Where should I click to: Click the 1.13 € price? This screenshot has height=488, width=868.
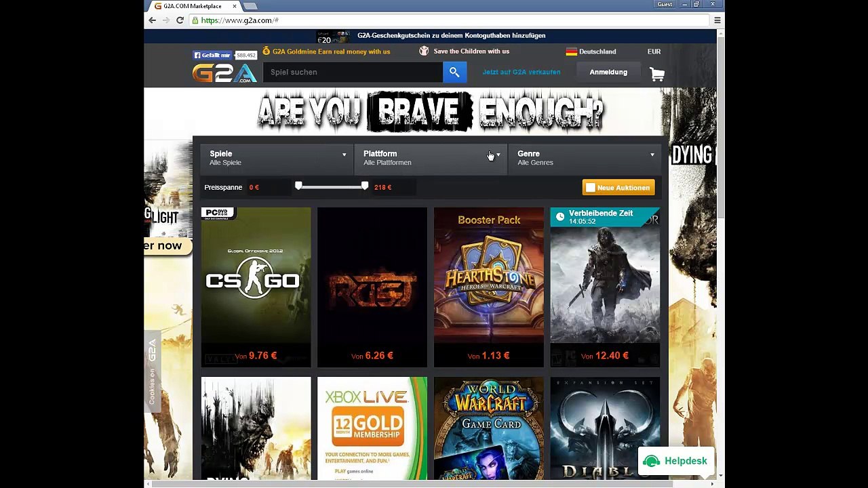click(x=496, y=355)
